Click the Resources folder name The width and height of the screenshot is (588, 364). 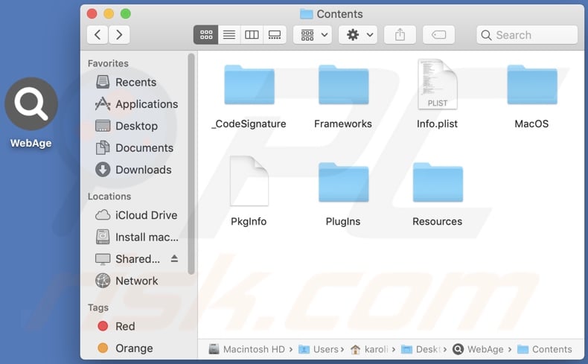tap(437, 222)
